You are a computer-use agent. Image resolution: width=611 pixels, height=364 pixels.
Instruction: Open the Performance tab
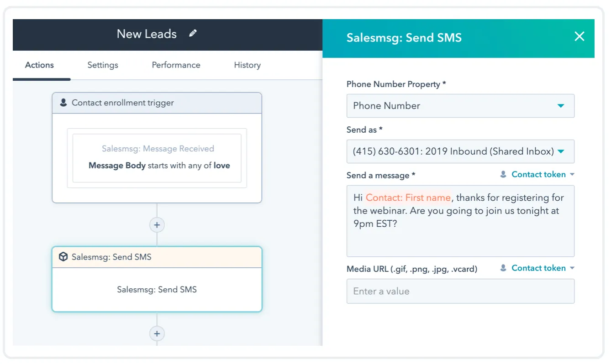tap(176, 65)
